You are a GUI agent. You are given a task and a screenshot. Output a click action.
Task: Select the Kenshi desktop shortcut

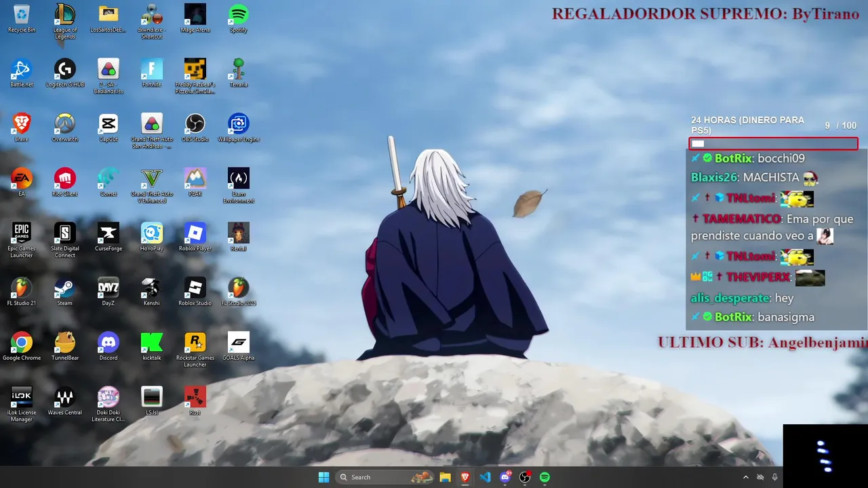click(152, 293)
